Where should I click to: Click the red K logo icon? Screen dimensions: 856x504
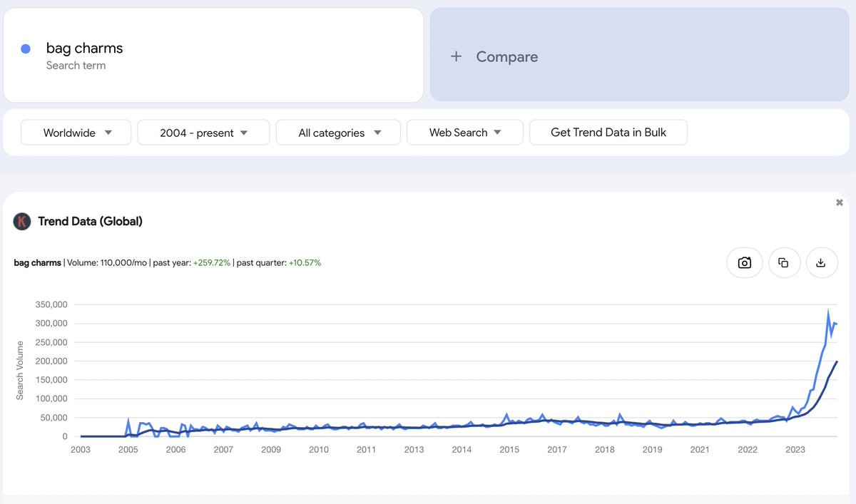pyautogui.click(x=22, y=222)
